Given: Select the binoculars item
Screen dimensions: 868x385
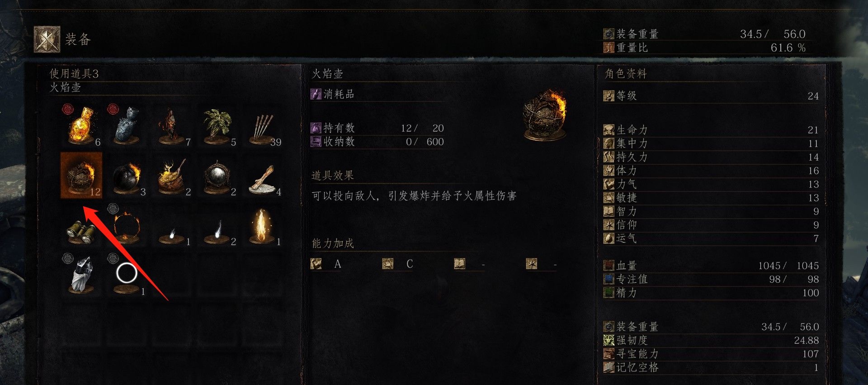Looking at the screenshot, I should pyautogui.click(x=81, y=225).
